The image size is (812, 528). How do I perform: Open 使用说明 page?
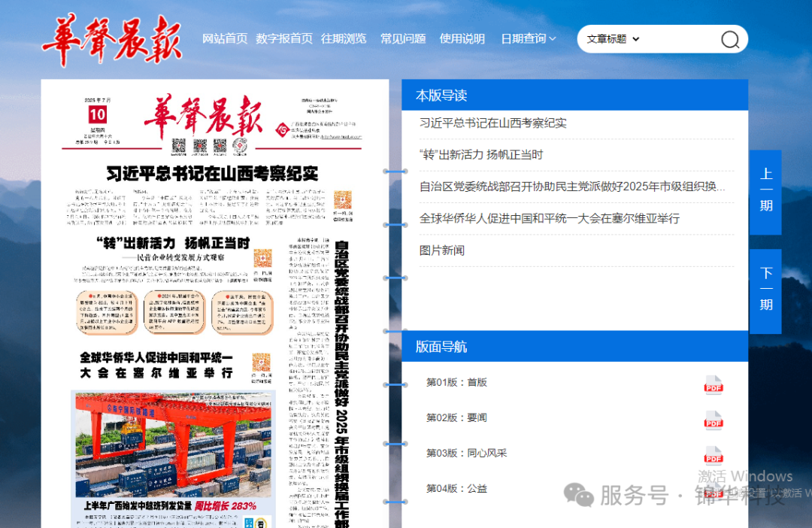pos(462,38)
